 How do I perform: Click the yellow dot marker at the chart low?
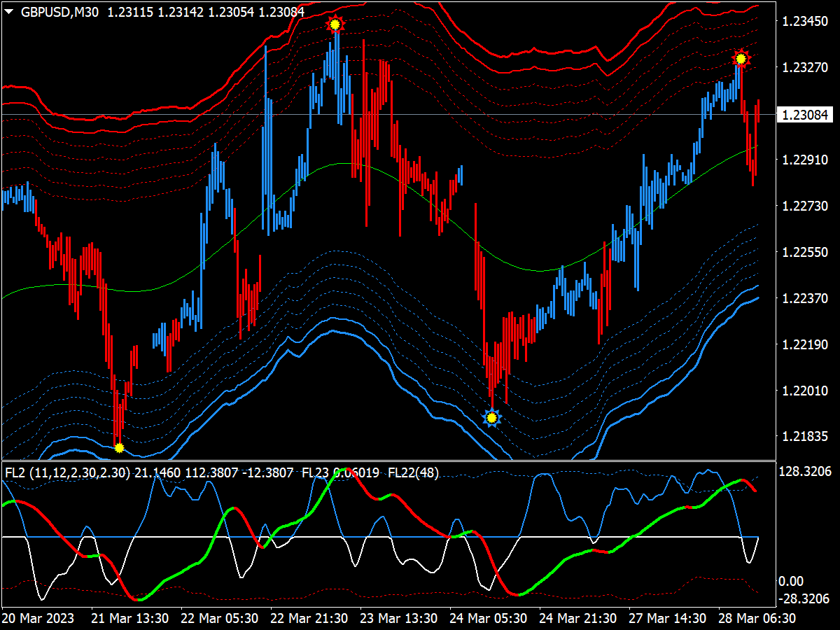pyautogui.click(x=119, y=447)
